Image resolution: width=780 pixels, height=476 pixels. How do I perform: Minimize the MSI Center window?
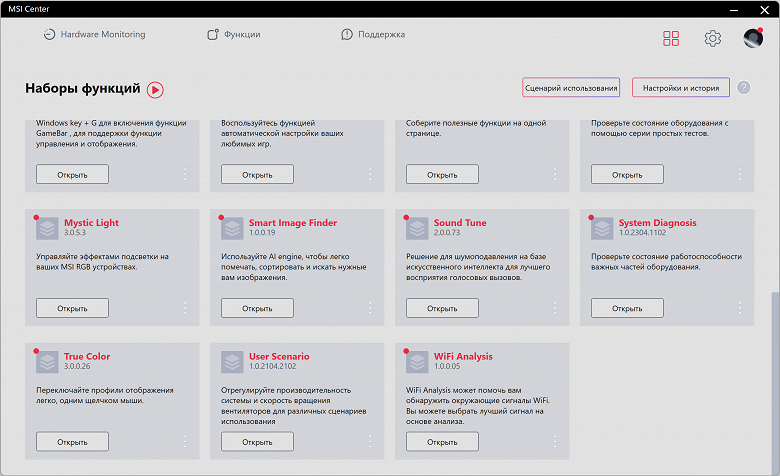[734, 9]
